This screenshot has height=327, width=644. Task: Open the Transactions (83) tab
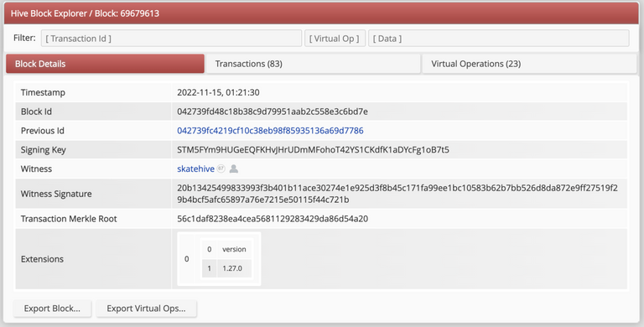pos(313,64)
